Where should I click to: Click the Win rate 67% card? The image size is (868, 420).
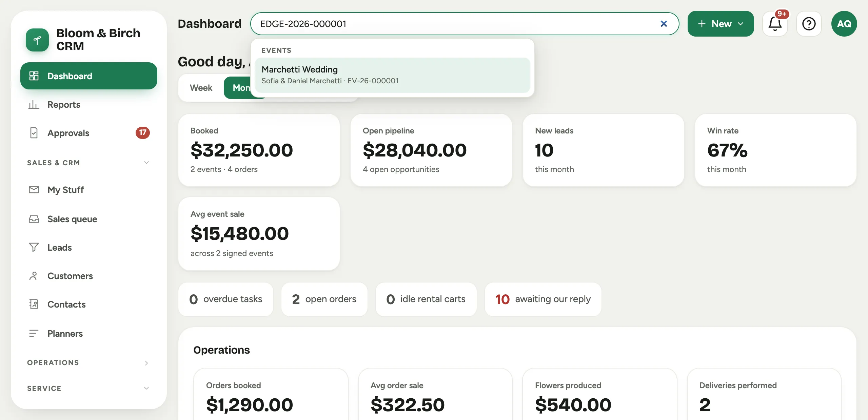tap(776, 150)
